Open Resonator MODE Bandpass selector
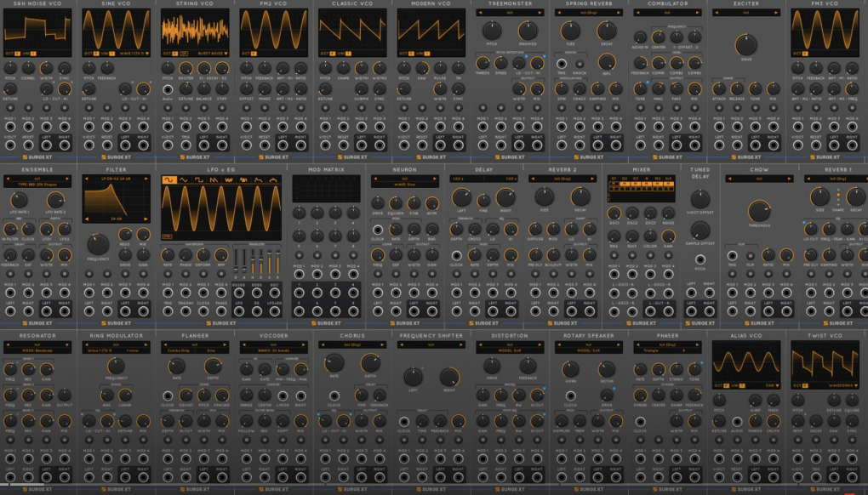Screen dimensions: 868x495 (37, 350)
